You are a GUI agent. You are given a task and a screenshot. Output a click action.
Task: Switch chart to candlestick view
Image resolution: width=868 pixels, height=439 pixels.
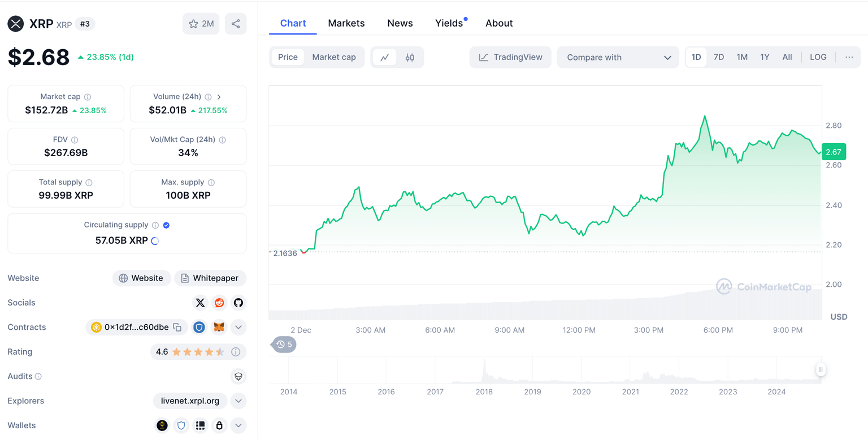pos(410,57)
